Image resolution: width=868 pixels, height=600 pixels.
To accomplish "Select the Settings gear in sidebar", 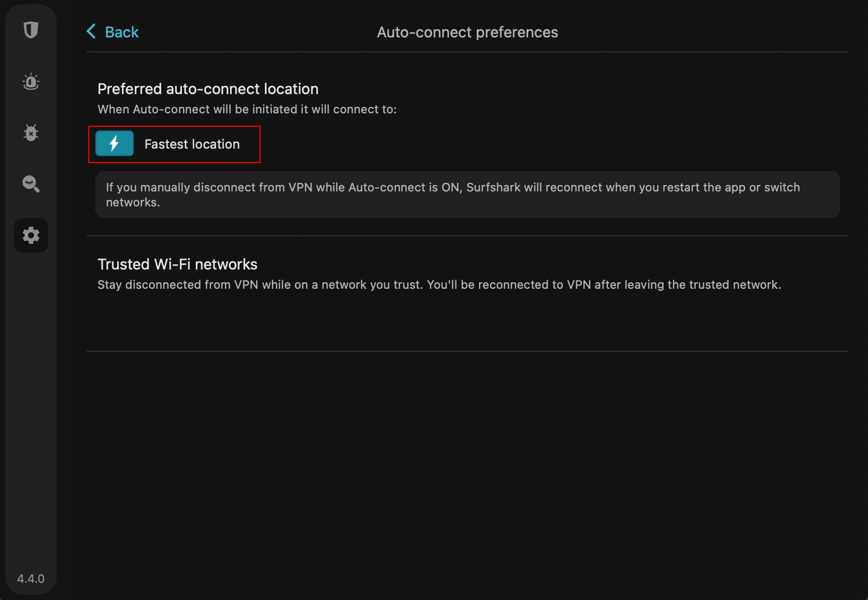I will coord(31,235).
